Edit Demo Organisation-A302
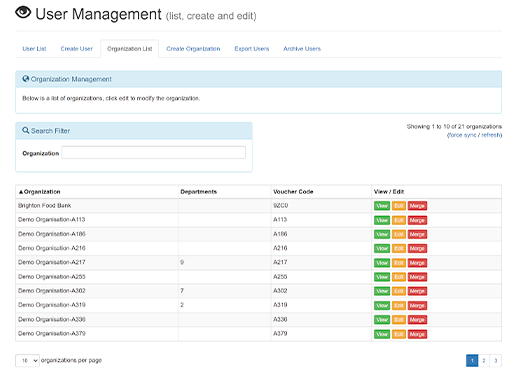This screenshot has width=517, height=373. pos(399,291)
